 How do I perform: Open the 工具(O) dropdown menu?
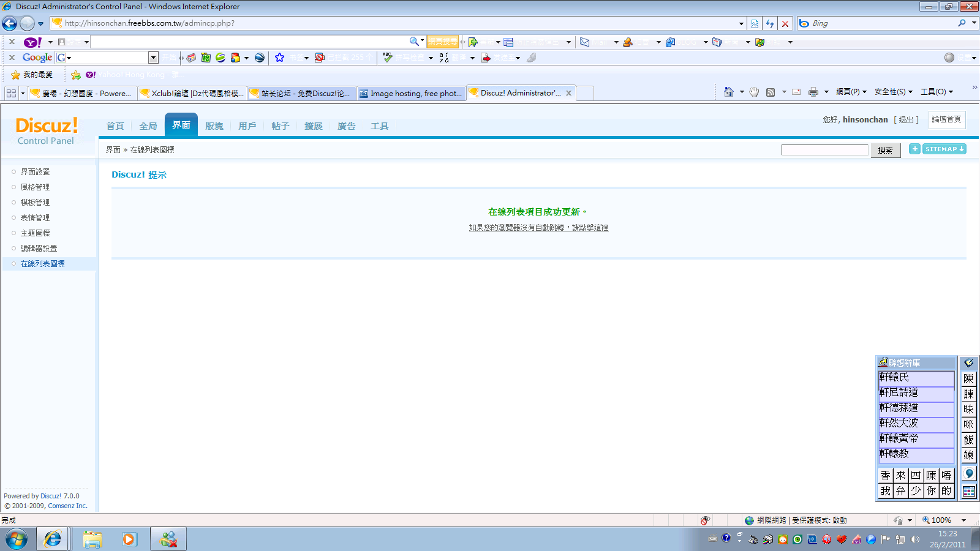click(x=937, y=92)
